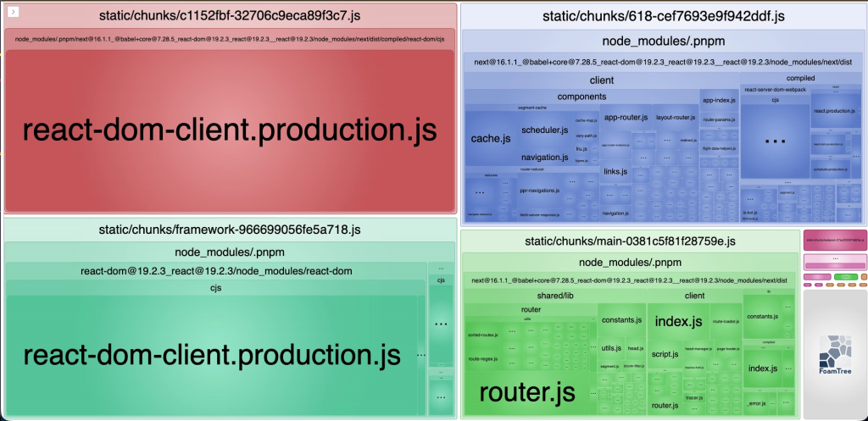Select the script.js module
The width and height of the screenshot is (868, 421).
click(x=665, y=354)
